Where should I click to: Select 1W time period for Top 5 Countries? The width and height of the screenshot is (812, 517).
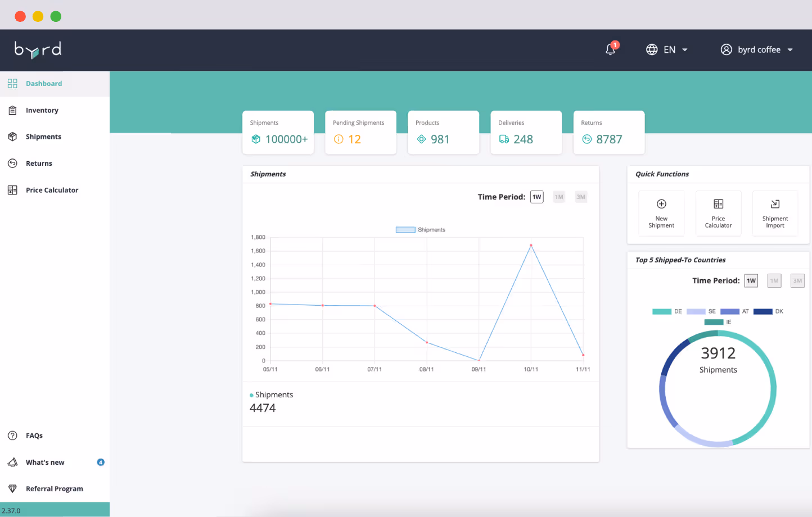point(751,280)
